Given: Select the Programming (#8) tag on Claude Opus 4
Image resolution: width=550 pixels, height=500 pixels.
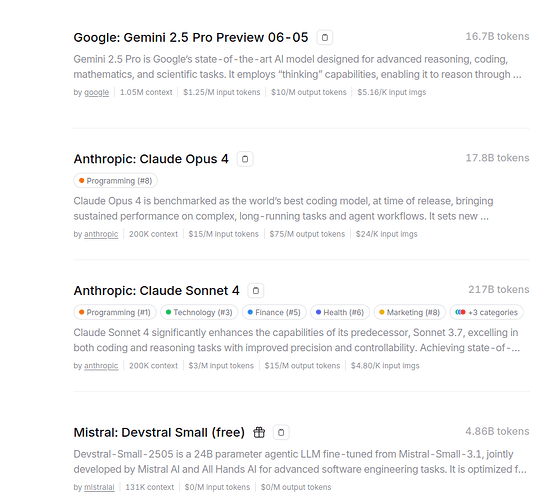Looking at the screenshot, I should coord(115,181).
